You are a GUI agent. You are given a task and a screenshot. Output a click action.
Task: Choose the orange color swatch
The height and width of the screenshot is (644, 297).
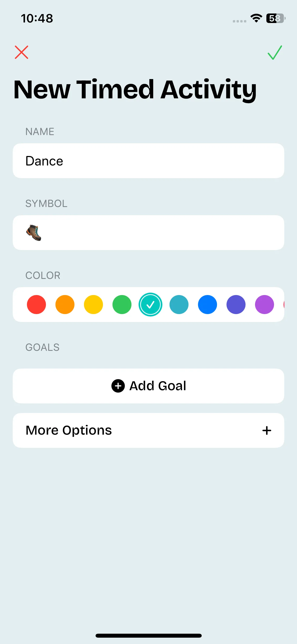pos(65,305)
